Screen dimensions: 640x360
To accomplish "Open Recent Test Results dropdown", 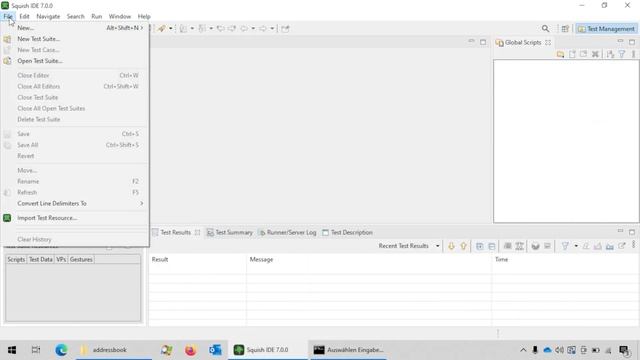I will (438, 246).
